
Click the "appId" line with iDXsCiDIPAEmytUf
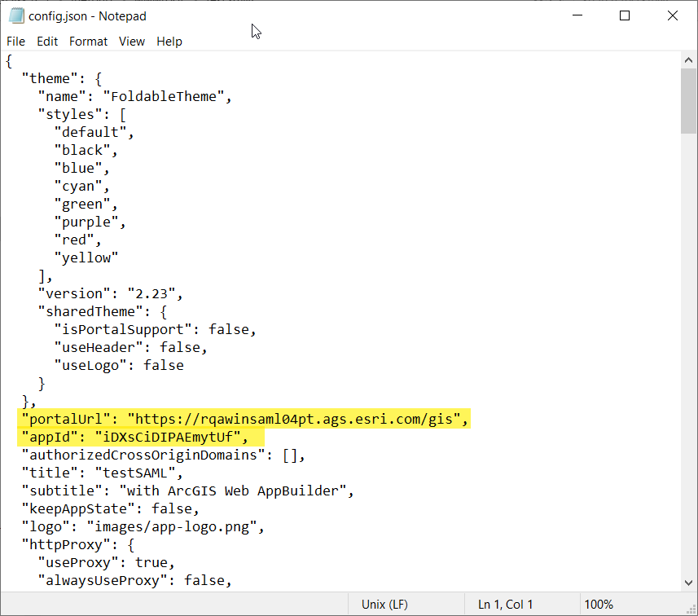135,437
